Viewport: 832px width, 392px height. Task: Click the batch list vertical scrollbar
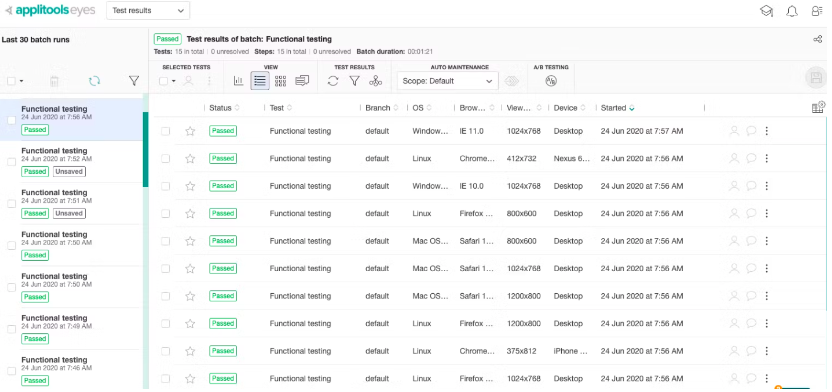pyautogui.click(x=145, y=149)
